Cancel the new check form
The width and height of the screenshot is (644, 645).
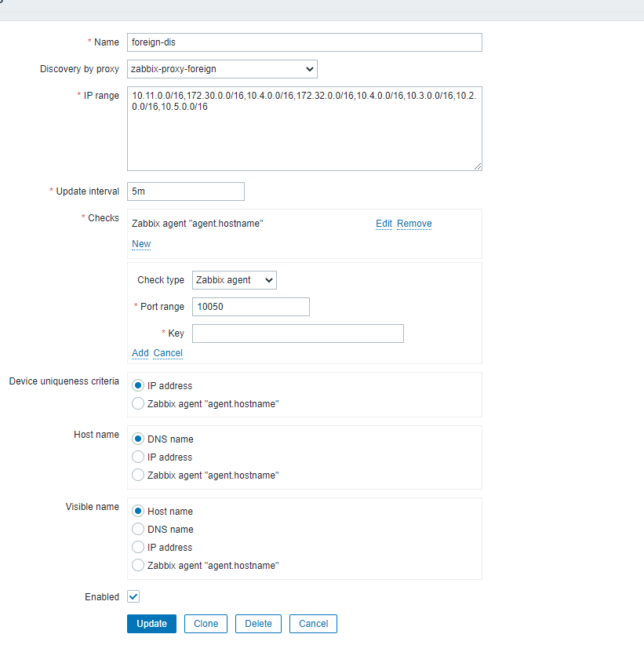pyautogui.click(x=168, y=353)
